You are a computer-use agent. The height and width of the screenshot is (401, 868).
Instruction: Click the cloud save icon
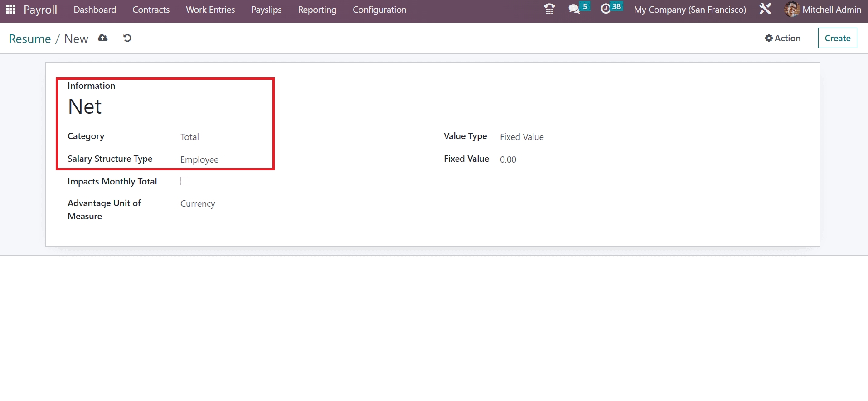[x=103, y=38]
